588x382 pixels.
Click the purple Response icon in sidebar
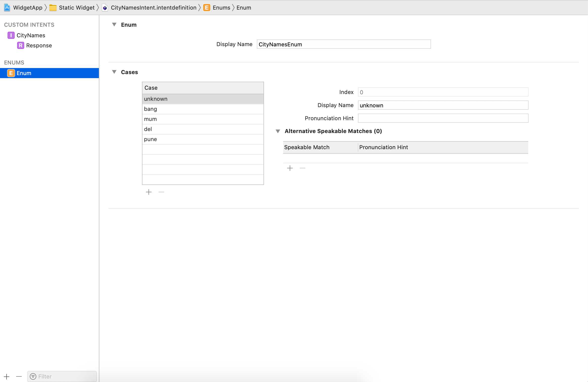[20, 45]
